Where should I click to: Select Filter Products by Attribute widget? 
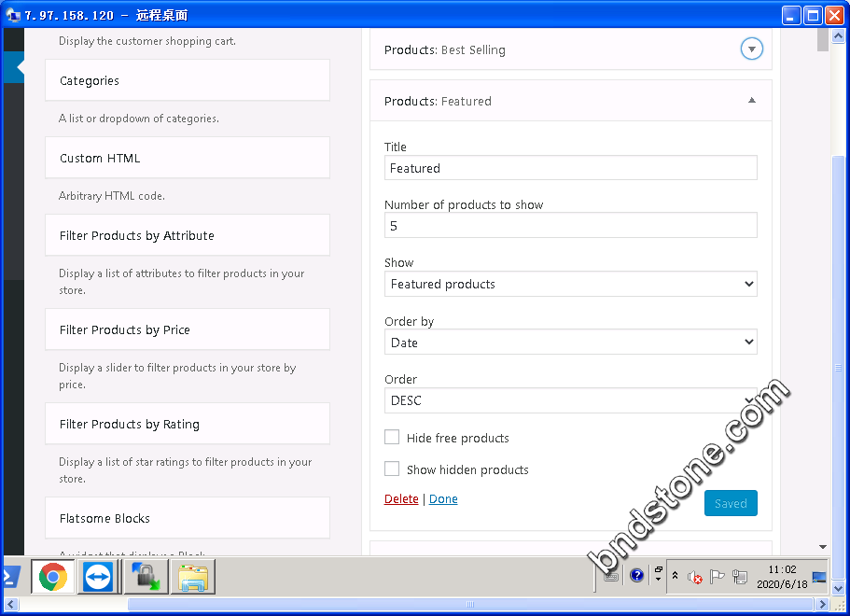[x=188, y=235]
